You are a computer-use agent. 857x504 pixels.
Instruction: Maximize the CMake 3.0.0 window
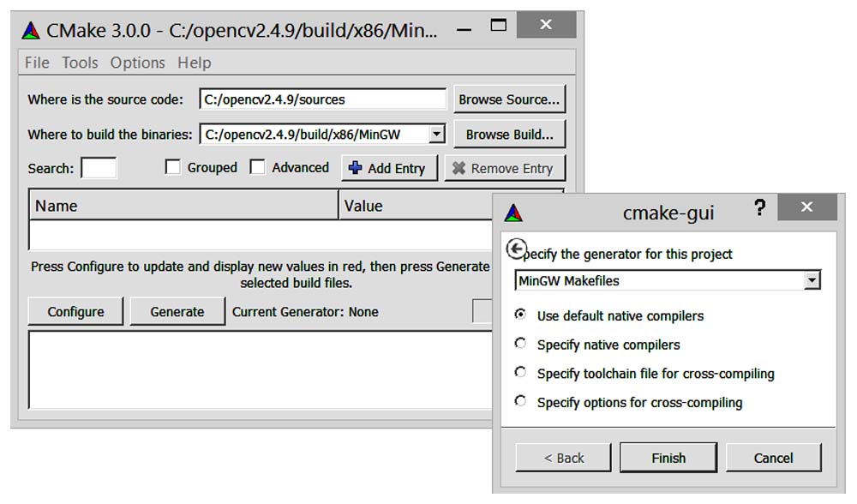coord(499,25)
